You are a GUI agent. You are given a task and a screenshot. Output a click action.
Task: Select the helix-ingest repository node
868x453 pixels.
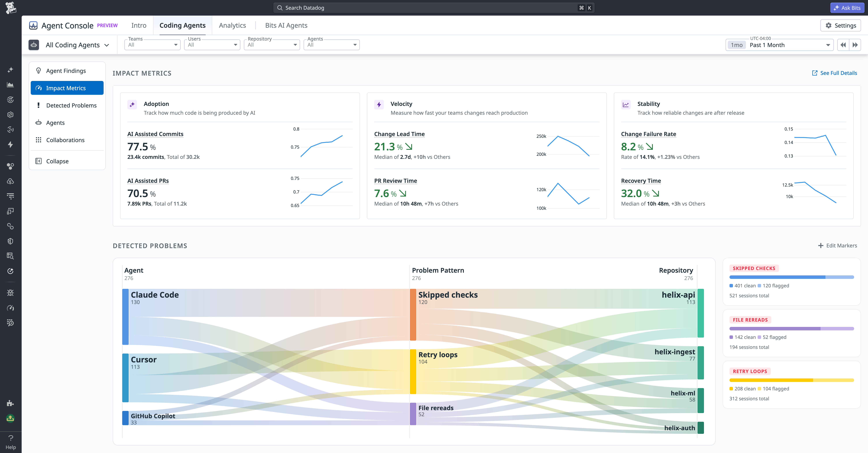(700, 363)
